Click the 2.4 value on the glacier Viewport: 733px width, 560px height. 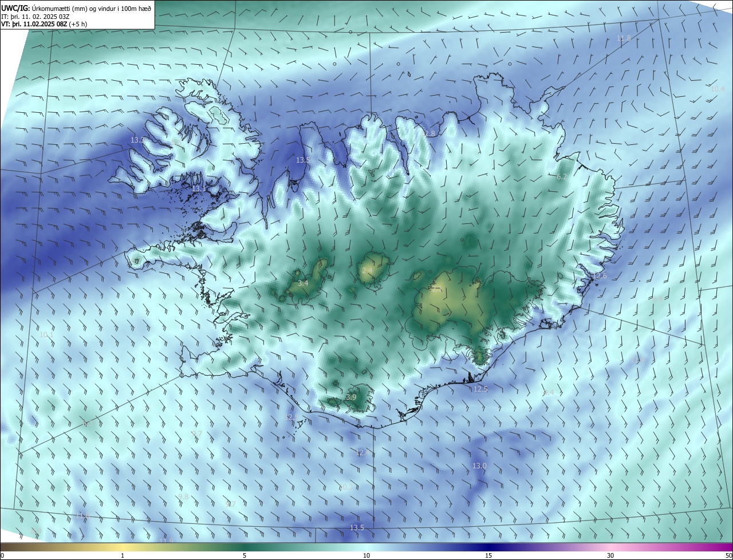coord(367,270)
